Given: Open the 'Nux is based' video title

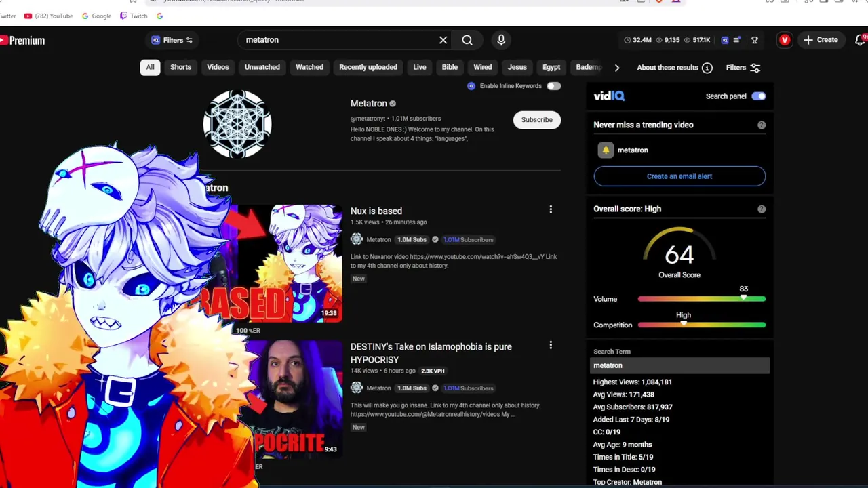Looking at the screenshot, I should point(376,211).
